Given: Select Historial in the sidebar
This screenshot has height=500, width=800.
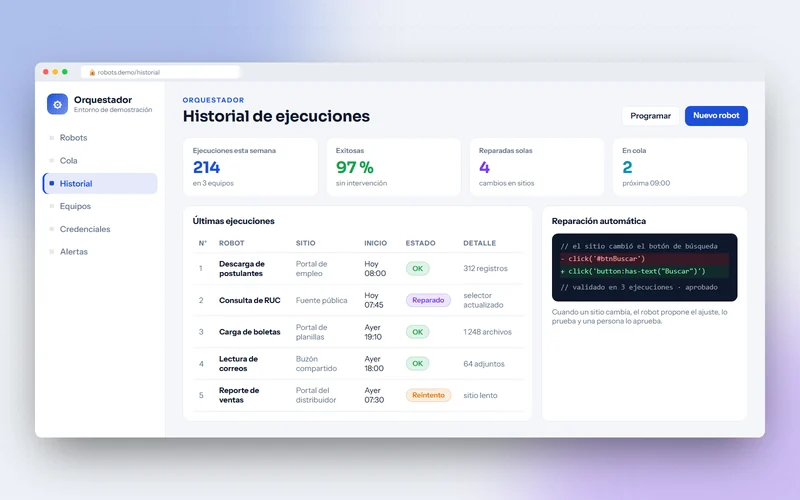Looking at the screenshot, I should (100, 184).
